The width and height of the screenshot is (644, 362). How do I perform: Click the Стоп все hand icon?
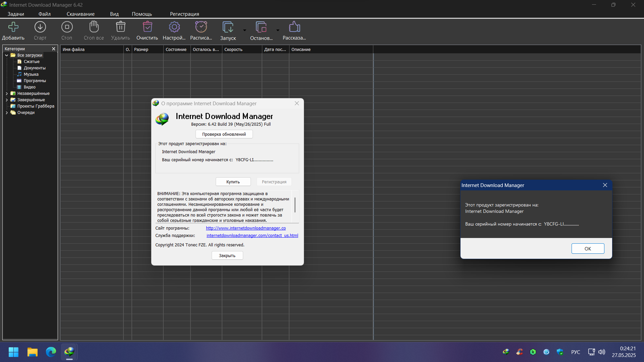coord(94,27)
